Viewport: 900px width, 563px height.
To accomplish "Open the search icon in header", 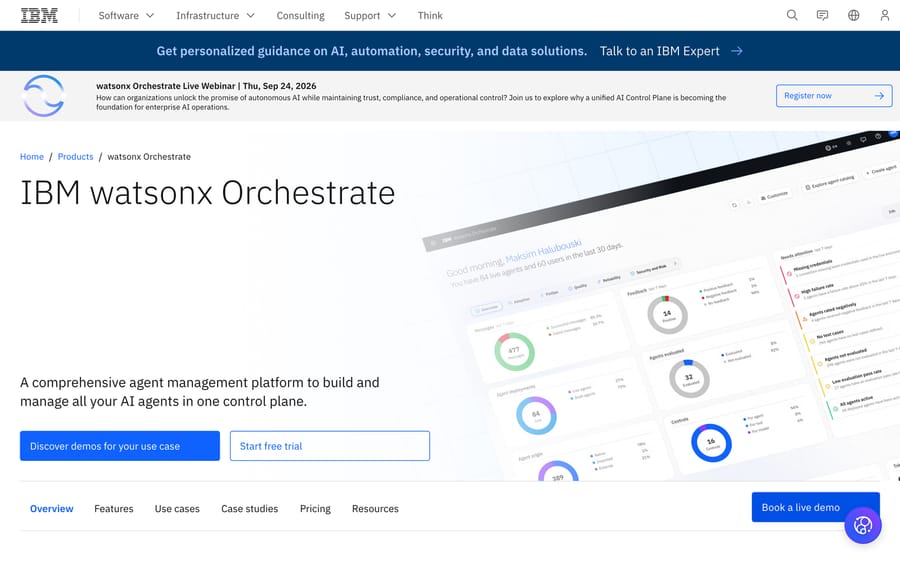I will [x=792, y=15].
